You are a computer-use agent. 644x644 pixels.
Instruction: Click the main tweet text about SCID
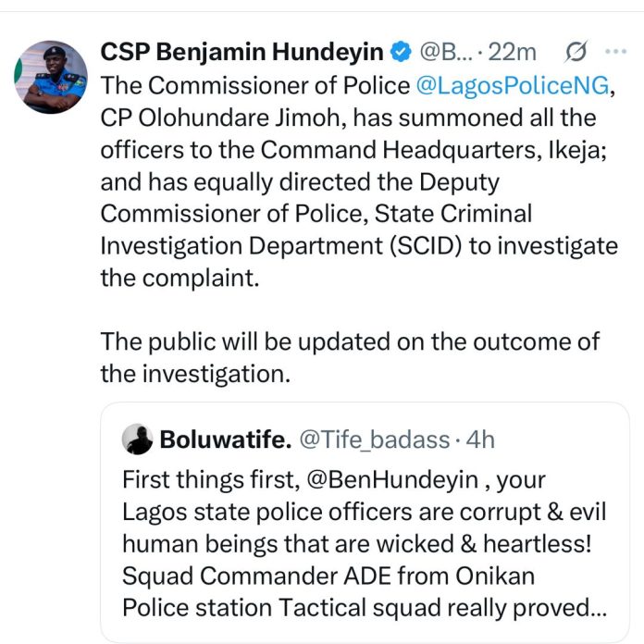coord(359,181)
